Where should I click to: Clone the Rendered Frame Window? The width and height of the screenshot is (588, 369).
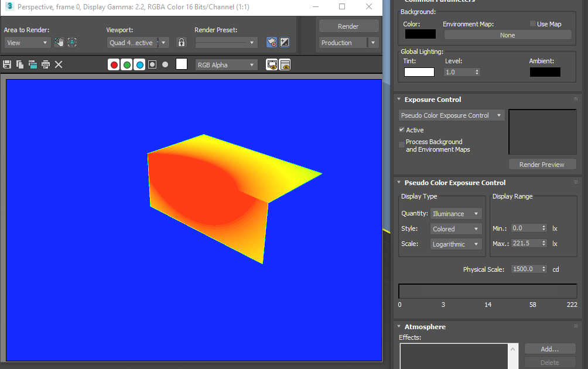coord(32,64)
